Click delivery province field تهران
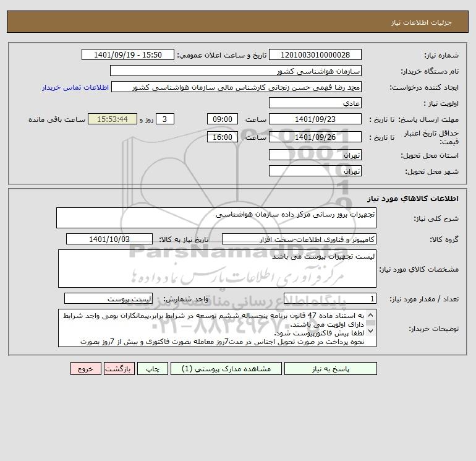This screenshot has height=461, width=476. coord(315,155)
